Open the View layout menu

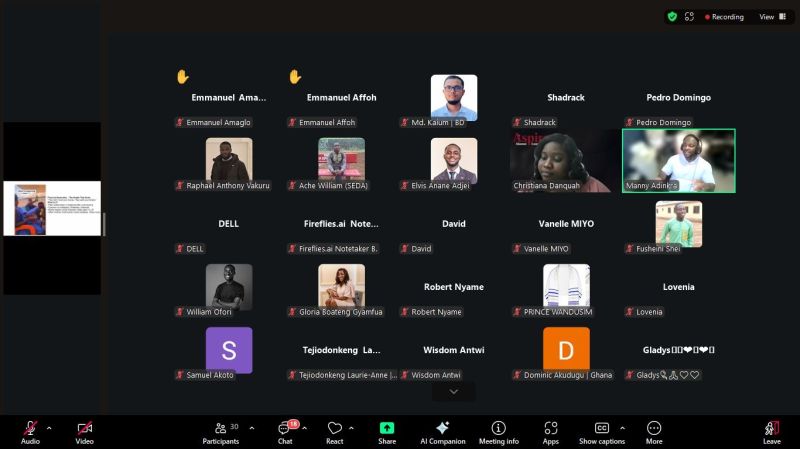point(772,17)
